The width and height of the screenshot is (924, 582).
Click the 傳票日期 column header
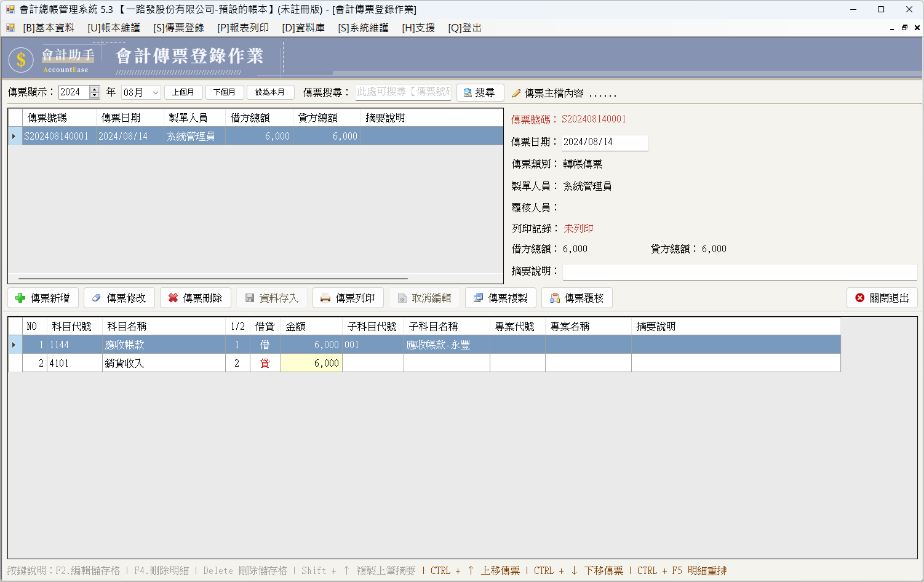tap(130, 118)
